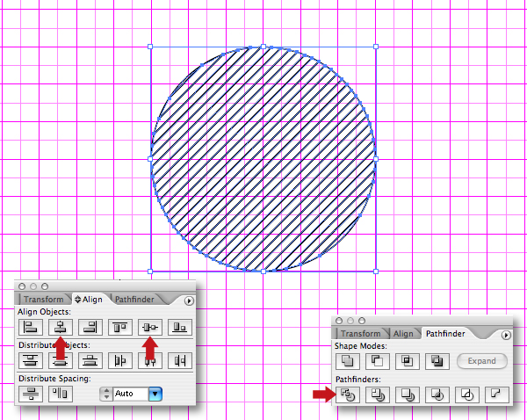Select Horizontal Distribute Right icon
The image size is (527, 420).
[x=180, y=361]
